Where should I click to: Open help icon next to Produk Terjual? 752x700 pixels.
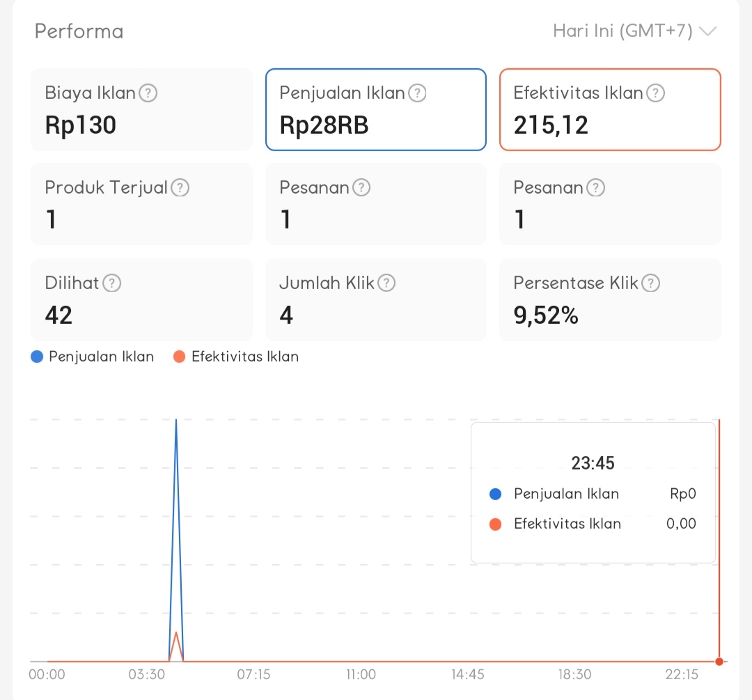coord(180,187)
